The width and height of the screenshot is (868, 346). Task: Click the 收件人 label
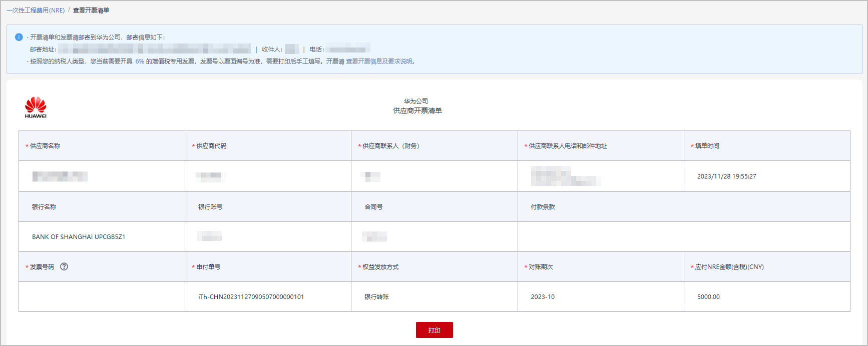pos(272,49)
